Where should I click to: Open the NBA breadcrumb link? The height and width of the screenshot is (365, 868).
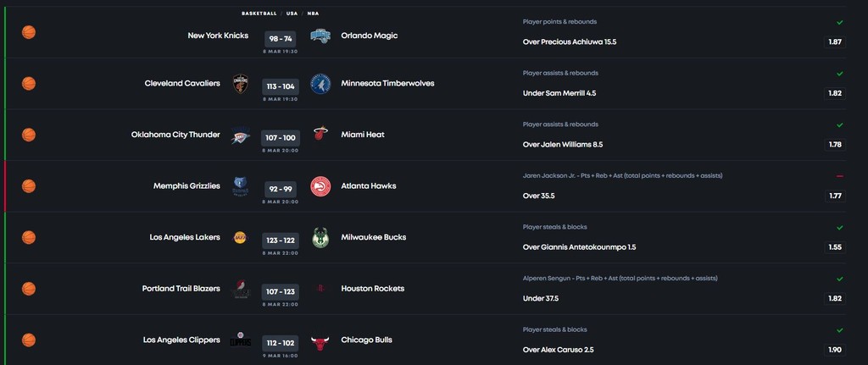pyautogui.click(x=314, y=14)
